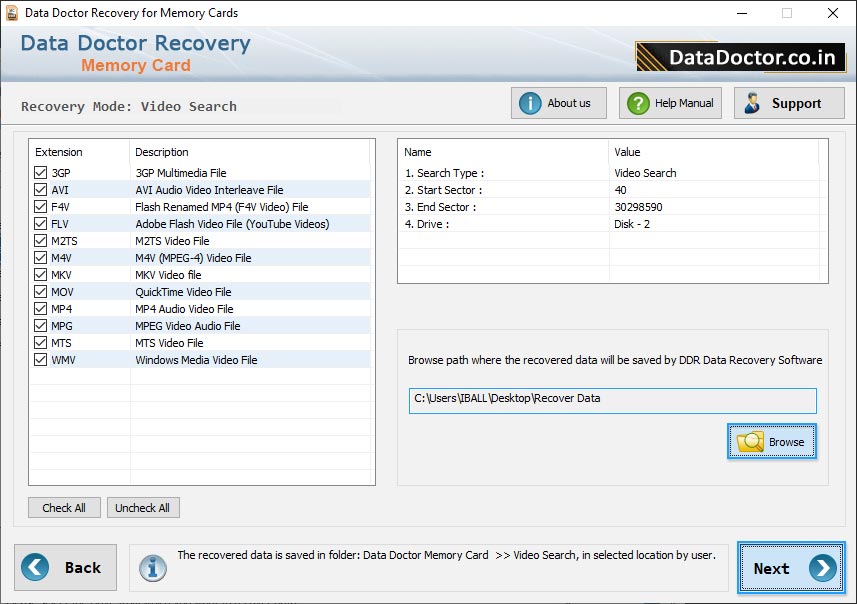Click the Back arrow icon
The width and height of the screenshot is (857, 604).
(x=33, y=567)
